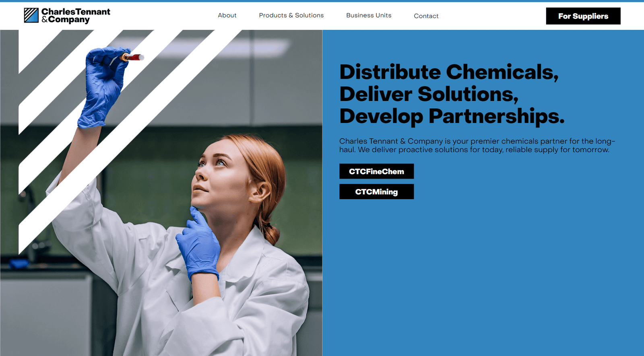Viewport: 644px width, 356px height.
Task: Click the For Suppliers button
Action: coord(583,16)
